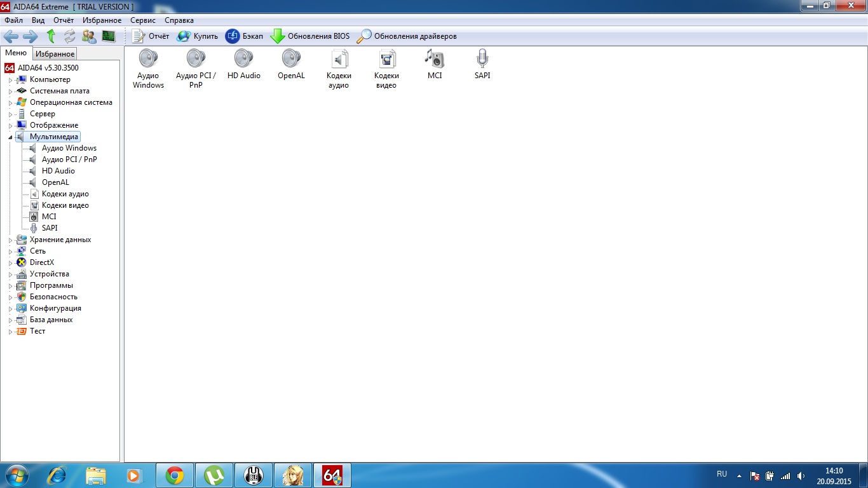Click the green Up arrow toolbar icon
The width and height of the screenshot is (868, 488).
(x=51, y=36)
